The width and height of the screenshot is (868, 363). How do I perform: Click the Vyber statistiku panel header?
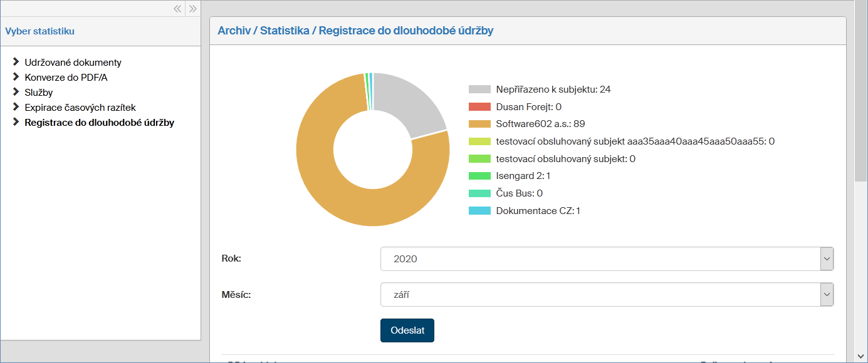40,31
